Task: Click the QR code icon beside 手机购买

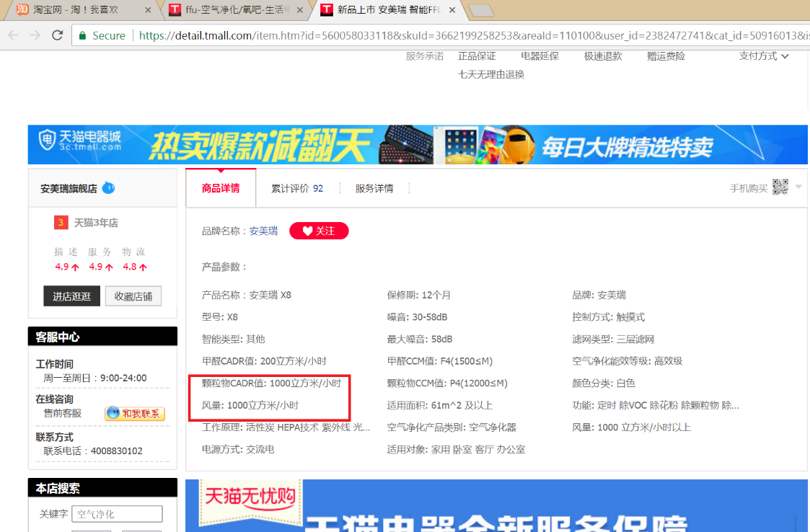Action: pyautogui.click(x=780, y=187)
